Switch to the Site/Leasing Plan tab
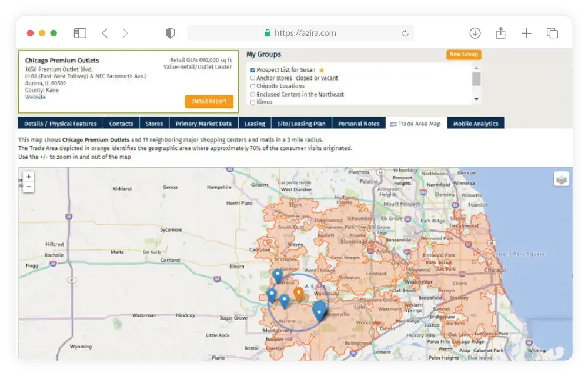This screenshot has height=376, width=588. pyautogui.click(x=302, y=124)
